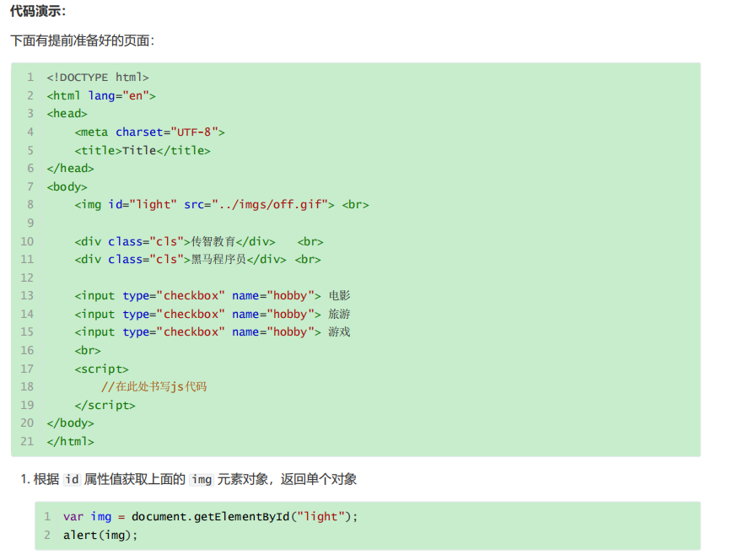Click the opening '<head>' tag line

click(67, 114)
